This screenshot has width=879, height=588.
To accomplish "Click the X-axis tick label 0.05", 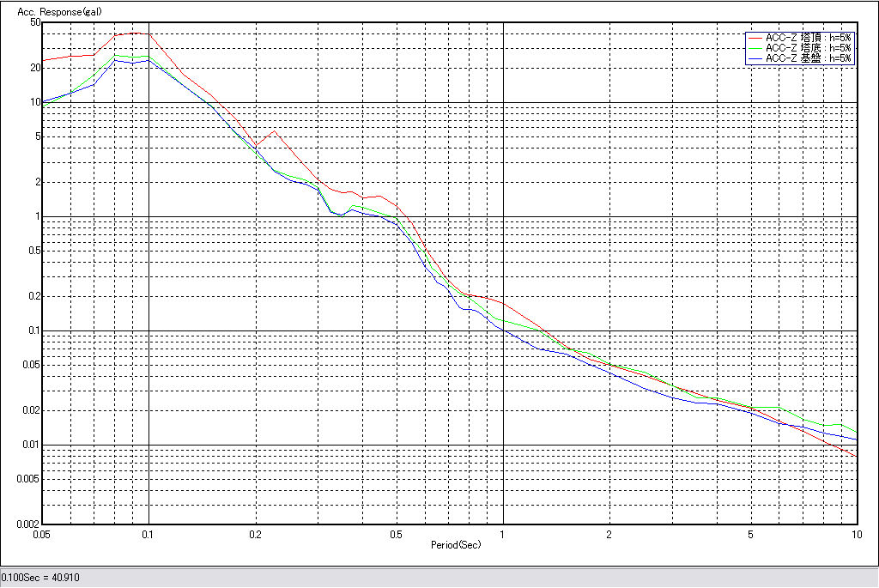I will 43,533.
